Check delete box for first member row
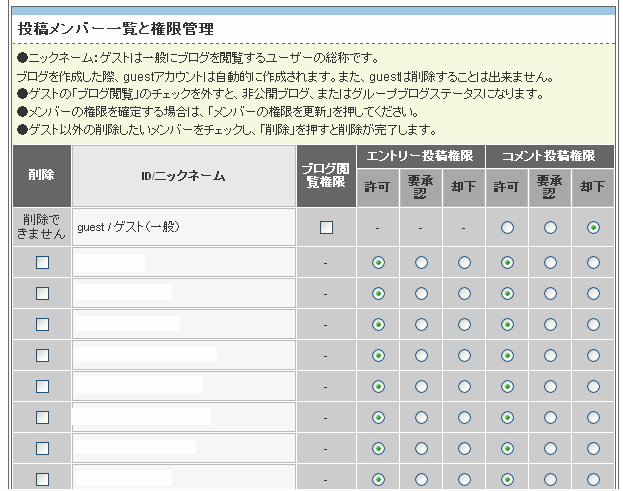 pyautogui.click(x=42, y=262)
